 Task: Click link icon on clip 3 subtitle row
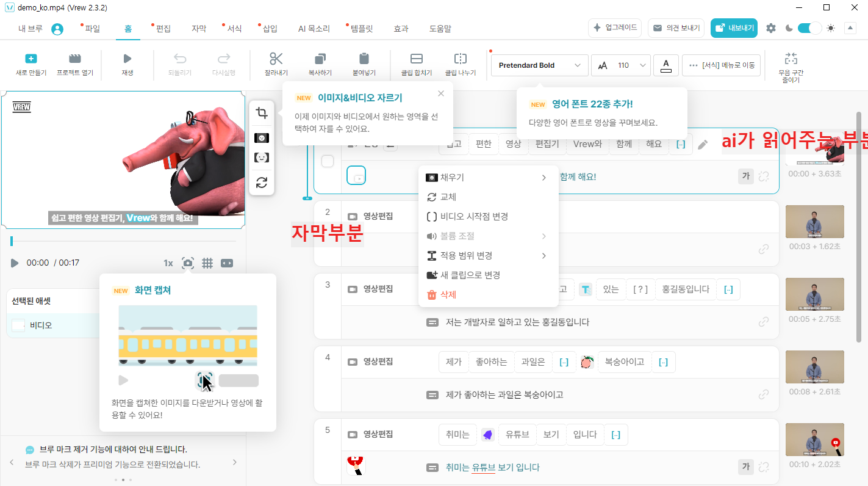[764, 322]
